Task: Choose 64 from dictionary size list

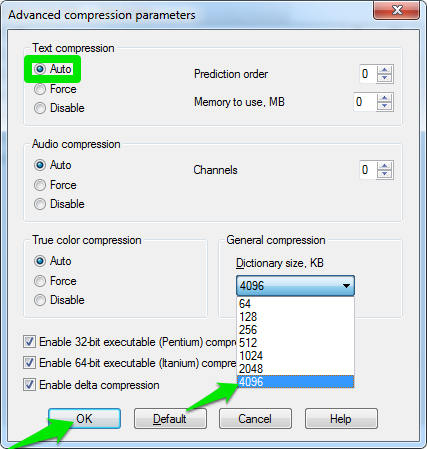Action: click(295, 304)
